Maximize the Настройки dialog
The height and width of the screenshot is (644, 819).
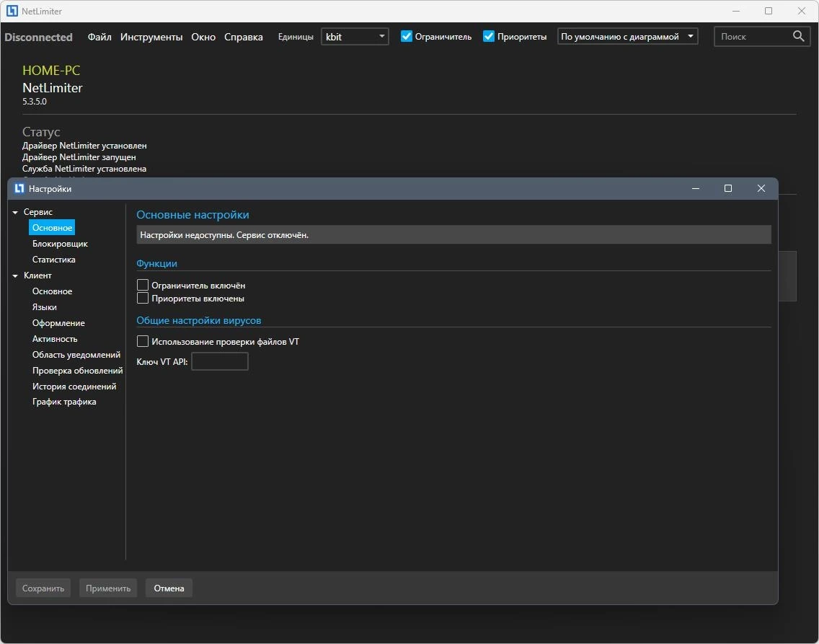click(727, 188)
